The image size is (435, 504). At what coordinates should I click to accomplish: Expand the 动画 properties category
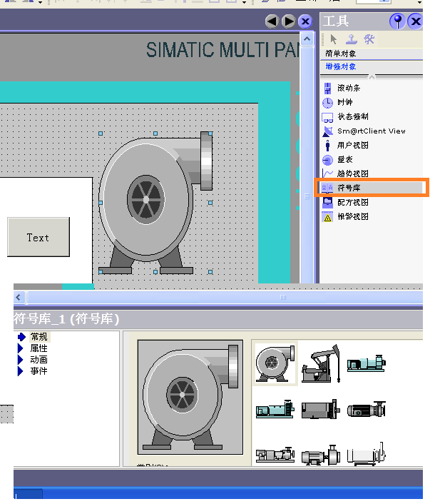pos(39,360)
